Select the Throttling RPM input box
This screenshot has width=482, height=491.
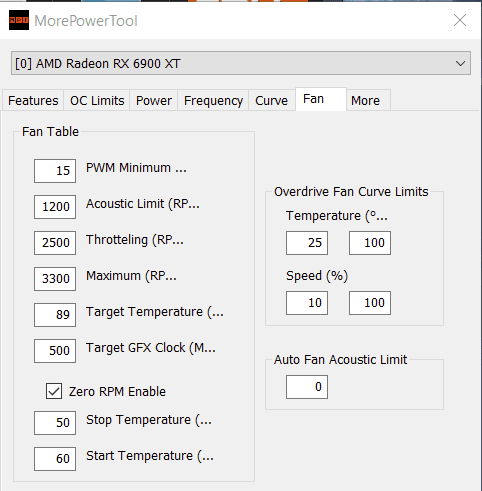pyautogui.click(x=55, y=243)
